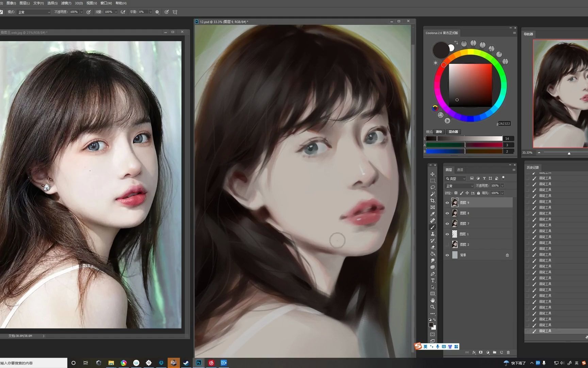This screenshot has width=588, height=368.
Task: Select the Rectangular Marquee tool
Action: 432,181
